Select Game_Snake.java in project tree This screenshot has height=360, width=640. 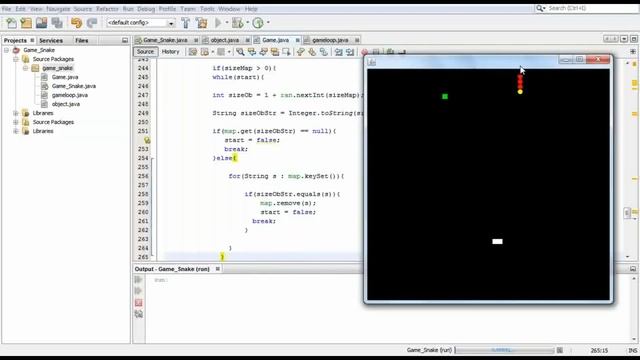[x=73, y=86]
